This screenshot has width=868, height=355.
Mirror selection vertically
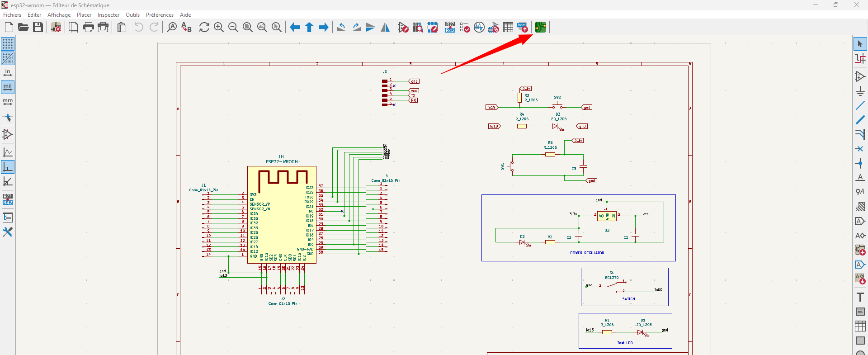tap(371, 28)
